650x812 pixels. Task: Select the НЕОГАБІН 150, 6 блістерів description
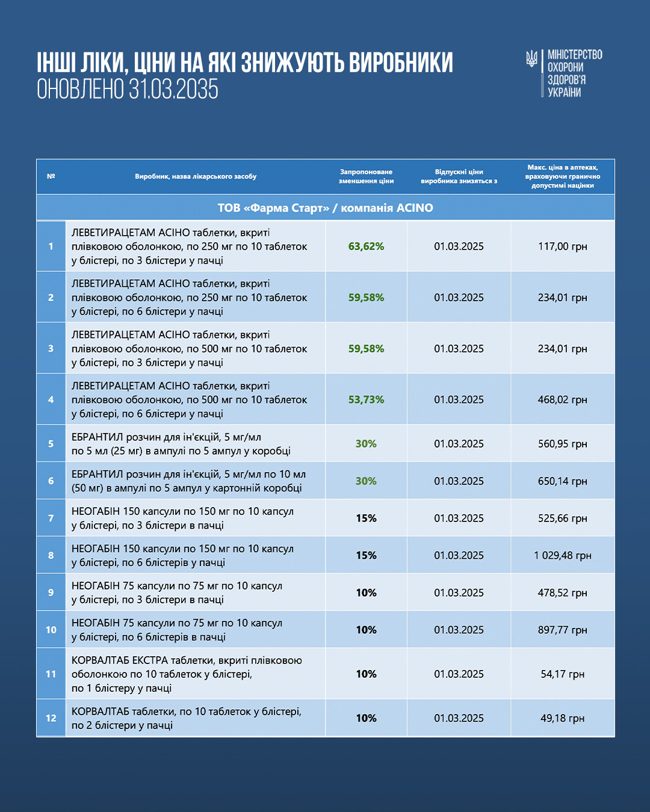click(x=183, y=556)
